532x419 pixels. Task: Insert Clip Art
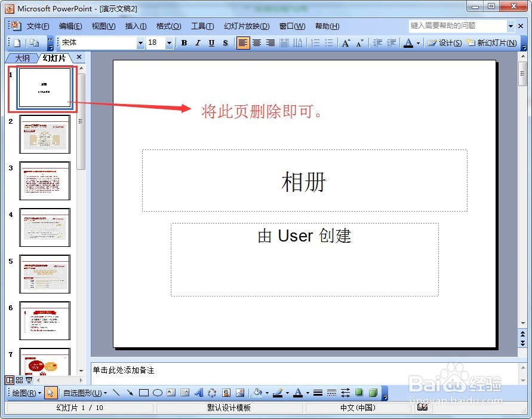click(x=226, y=393)
